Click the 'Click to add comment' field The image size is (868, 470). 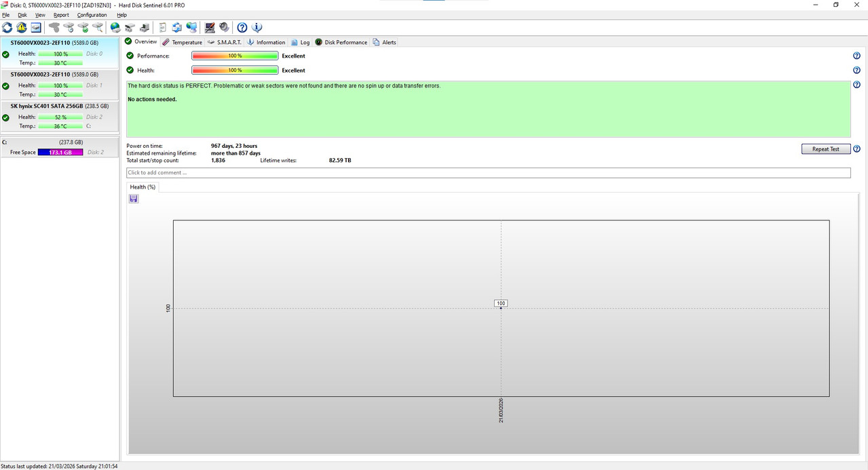488,172
